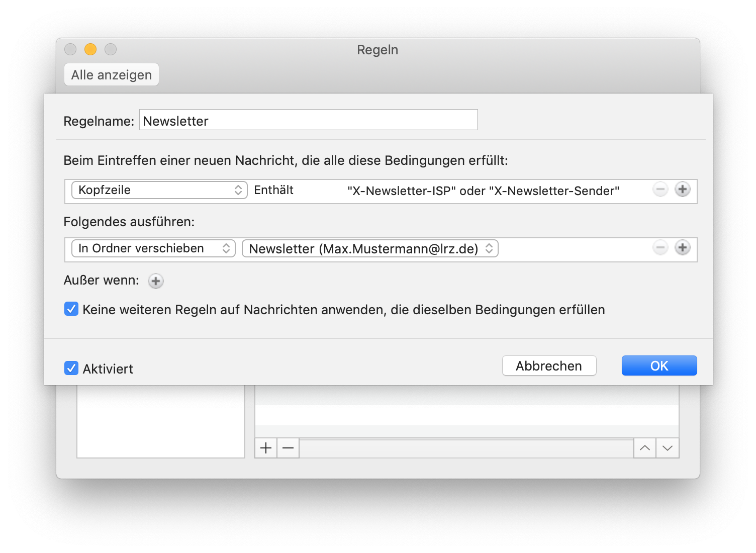Add a new condition with the plus icon

(682, 190)
